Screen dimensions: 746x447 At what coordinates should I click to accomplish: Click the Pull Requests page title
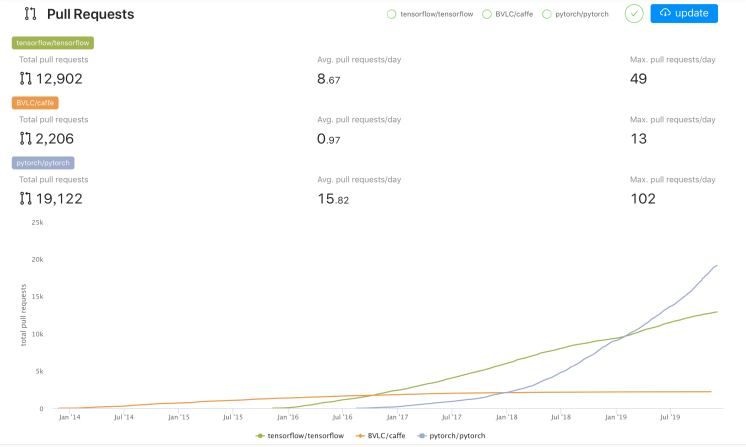tap(90, 15)
